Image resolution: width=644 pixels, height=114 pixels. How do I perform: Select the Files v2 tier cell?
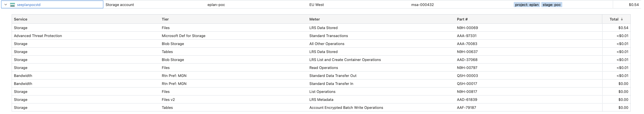click(x=168, y=99)
